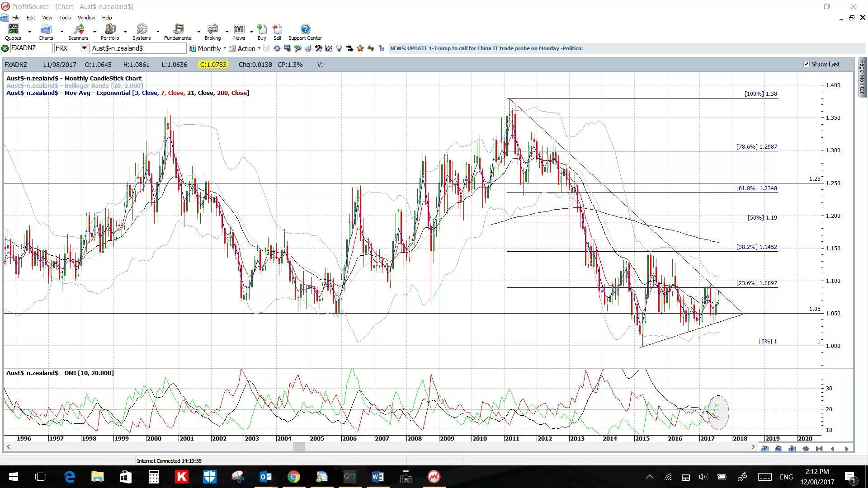Click the disabled save disk icon
Image resolution: width=868 pixels, height=488 pixels.
(266, 48)
